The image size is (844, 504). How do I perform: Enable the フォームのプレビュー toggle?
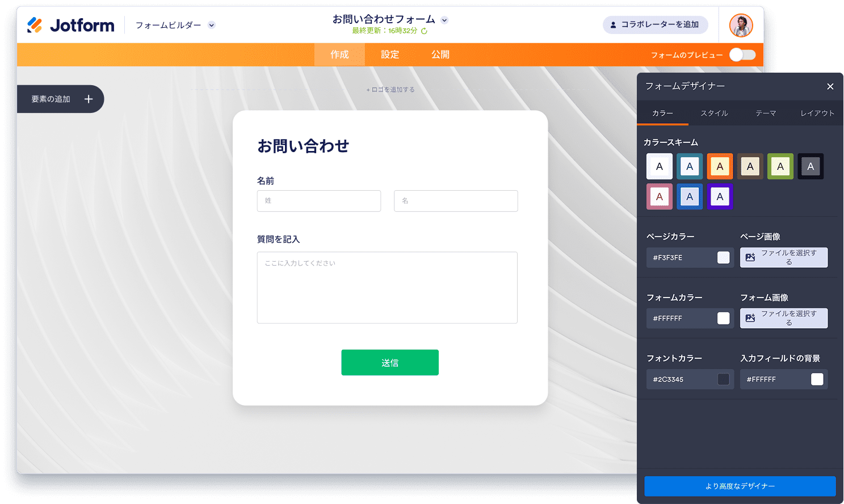[x=742, y=54]
